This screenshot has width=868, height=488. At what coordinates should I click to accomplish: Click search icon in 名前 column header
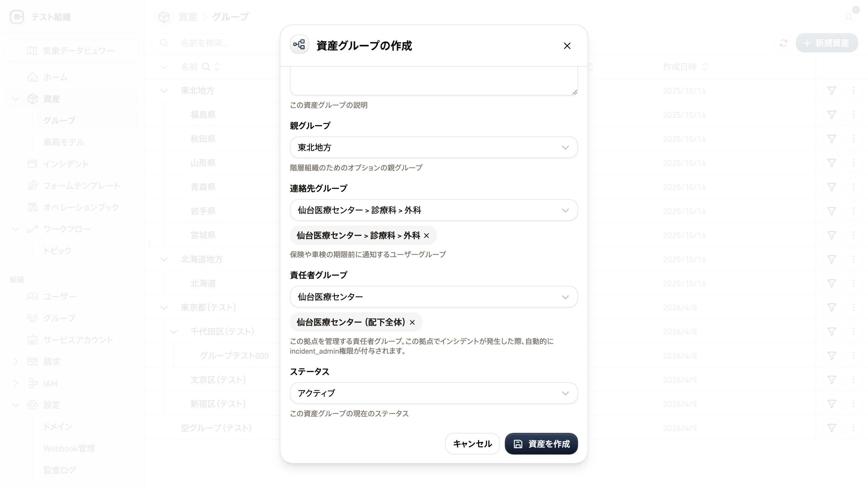click(206, 67)
